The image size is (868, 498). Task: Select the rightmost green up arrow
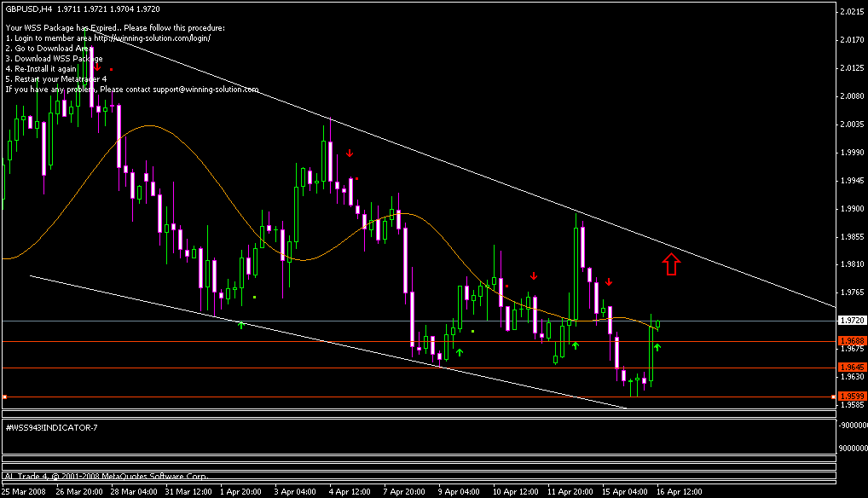click(x=657, y=347)
